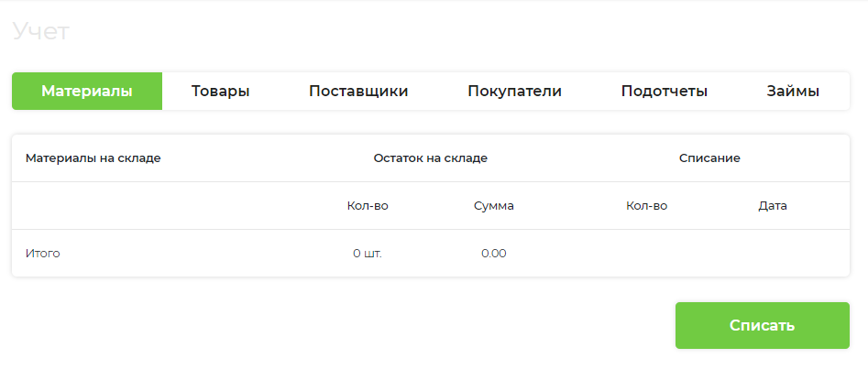Select the Итого row label
The height and width of the screenshot is (380, 868).
(43, 254)
